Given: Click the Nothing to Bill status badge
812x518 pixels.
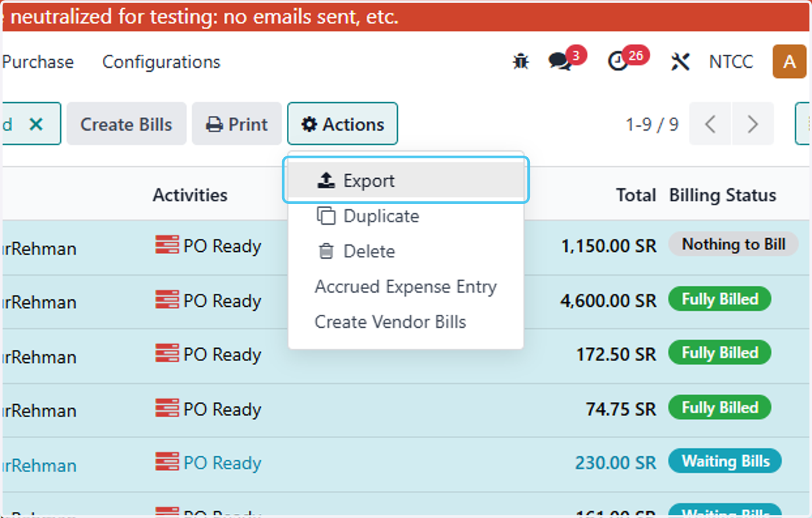Looking at the screenshot, I should pyautogui.click(x=734, y=244).
